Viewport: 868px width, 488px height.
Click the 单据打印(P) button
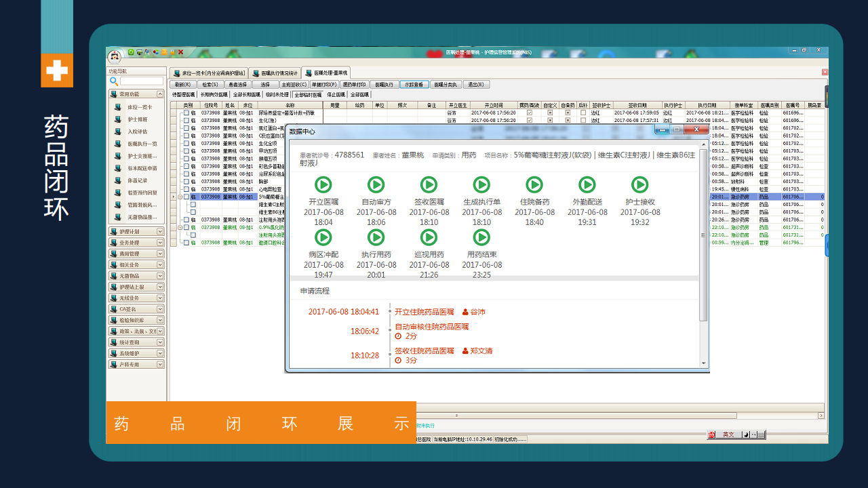pyautogui.click(x=324, y=85)
